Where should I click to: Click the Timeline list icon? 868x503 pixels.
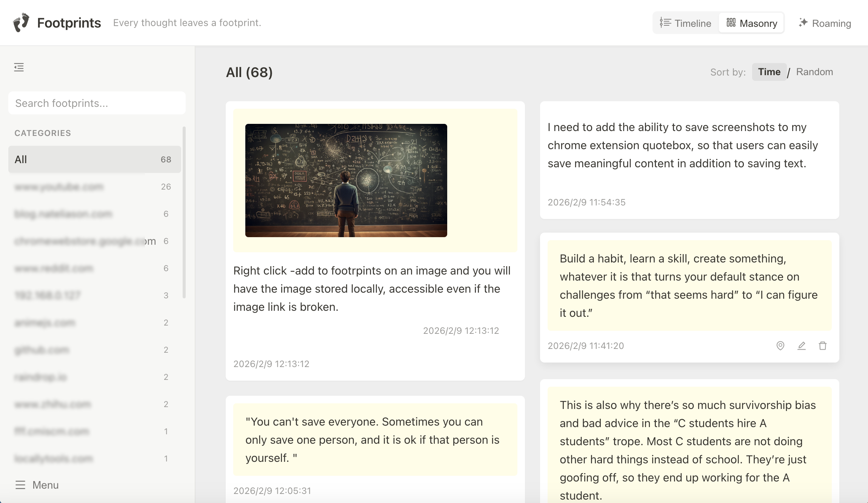pyautogui.click(x=665, y=23)
